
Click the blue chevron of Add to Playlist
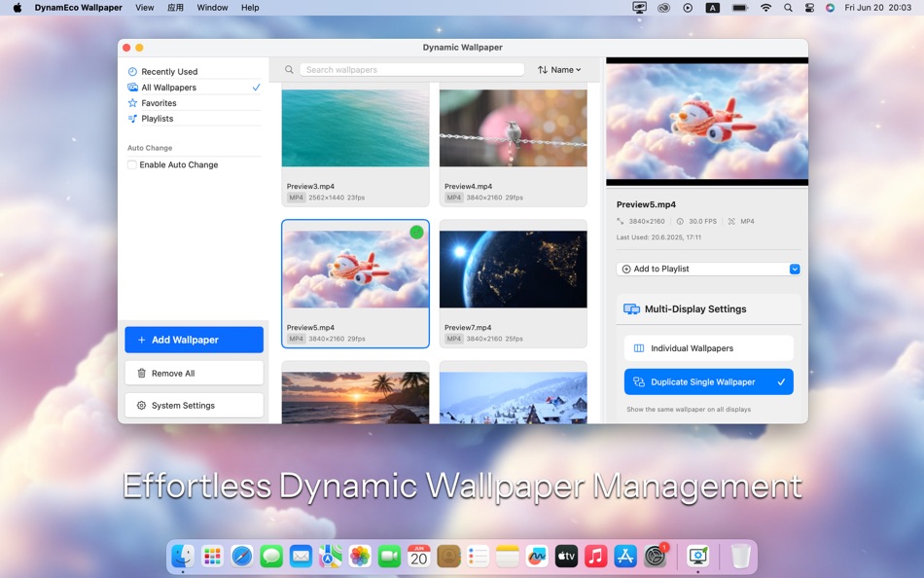[795, 269]
